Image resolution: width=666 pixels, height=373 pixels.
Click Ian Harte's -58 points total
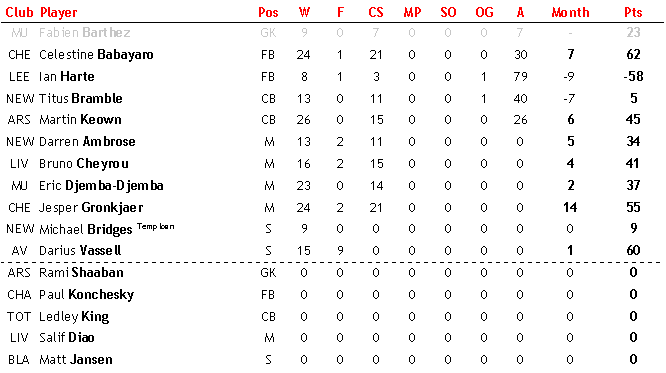(633, 76)
